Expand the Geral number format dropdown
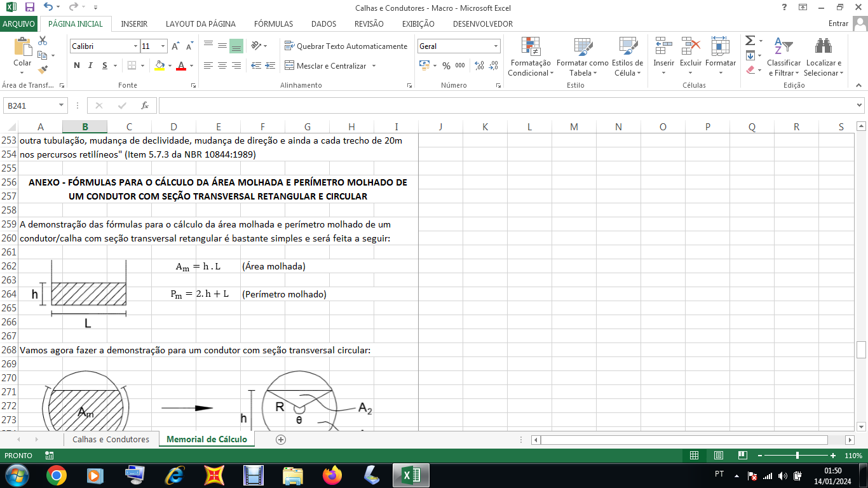 click(496, 46)
